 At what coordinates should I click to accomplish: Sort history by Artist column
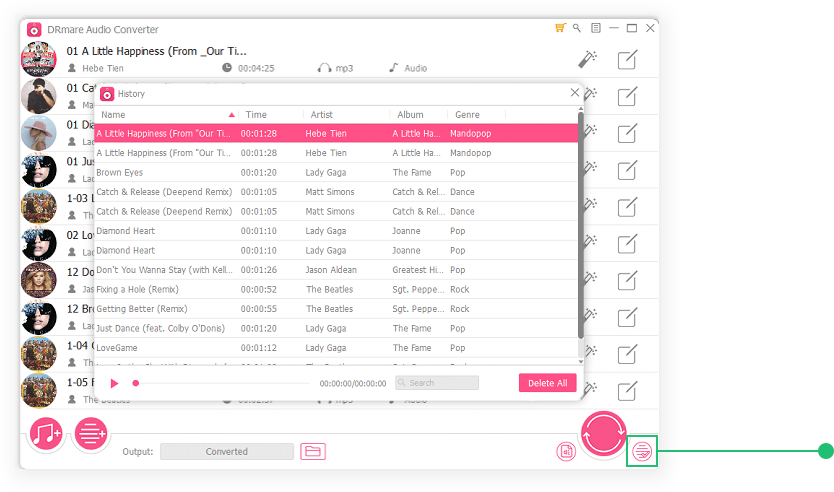(x=321, y=115)
